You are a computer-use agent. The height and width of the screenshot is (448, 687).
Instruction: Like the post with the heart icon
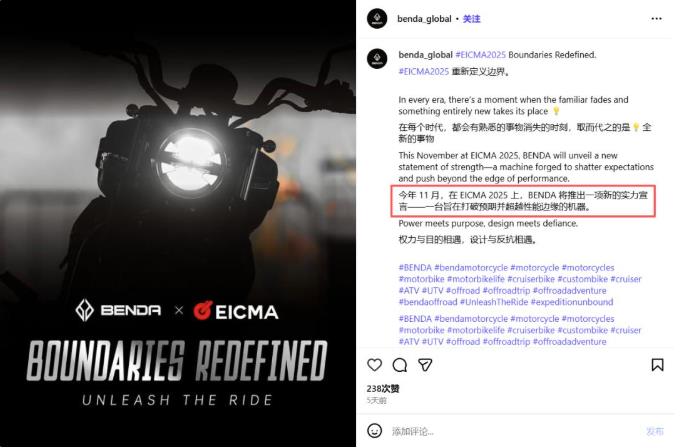(x=374, y=365)
